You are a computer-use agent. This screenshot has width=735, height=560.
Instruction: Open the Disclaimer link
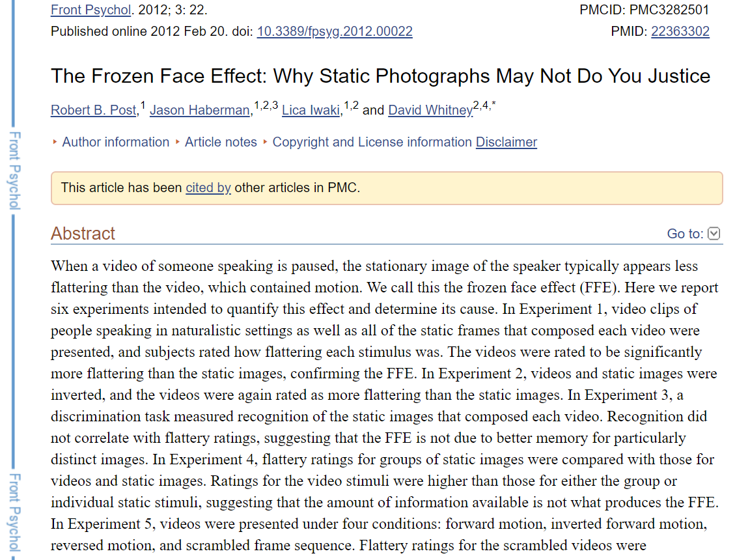pyautogui.click(x=506, y=142)
